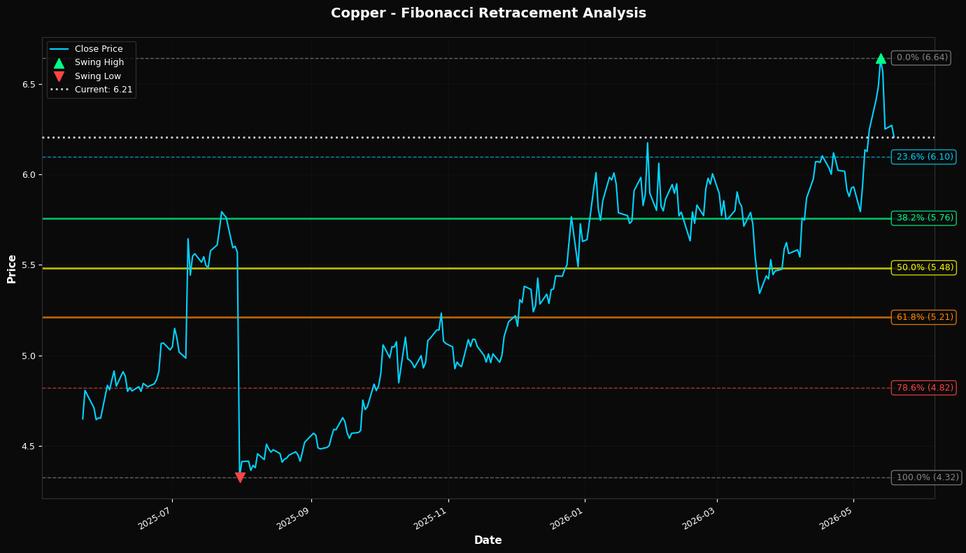Viewport: 966px width, 553px height.
Task: Click the green swing high triangle icon in legend
Action: [x=59, y=63]
